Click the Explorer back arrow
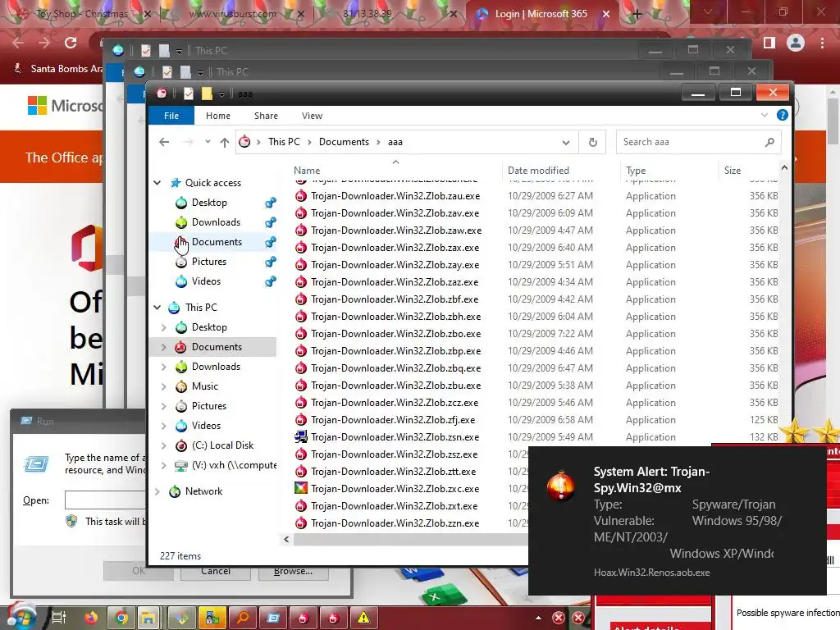Screen dimensions: 840x630 click(164, 142)
